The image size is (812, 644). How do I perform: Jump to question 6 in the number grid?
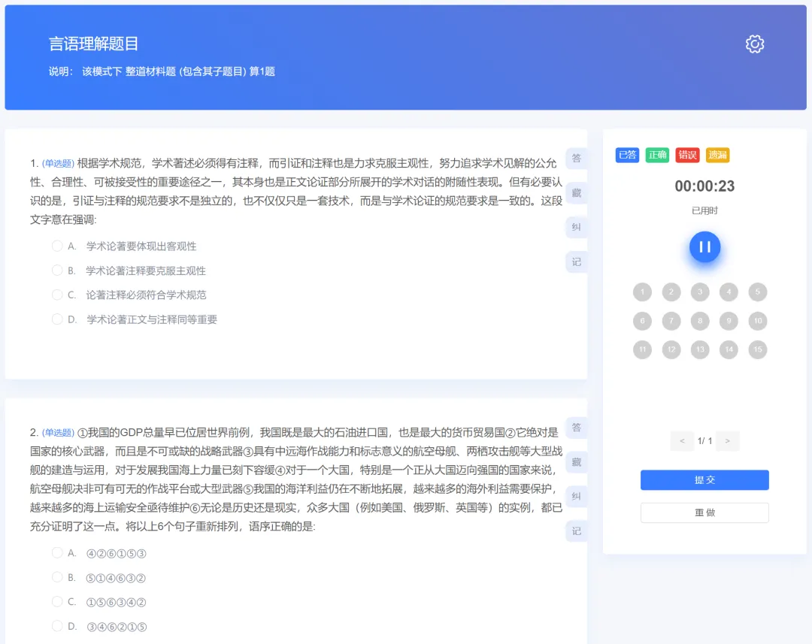642,321
